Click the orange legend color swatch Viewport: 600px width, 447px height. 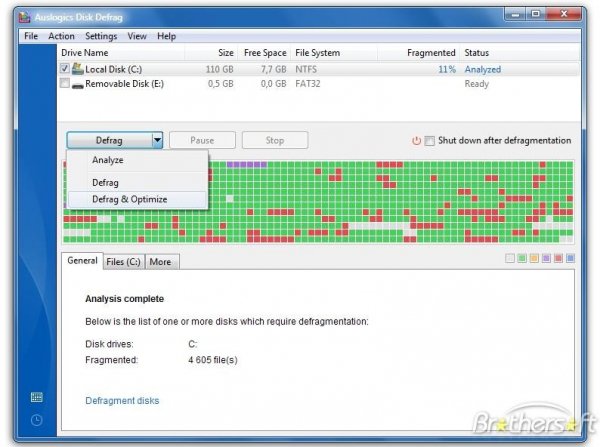(534, 258)
